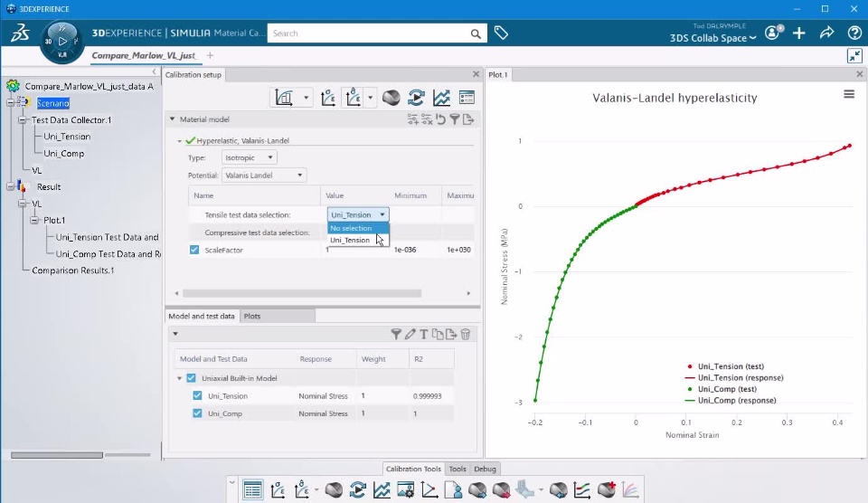Click the execute calibration refresh icon

416,98
